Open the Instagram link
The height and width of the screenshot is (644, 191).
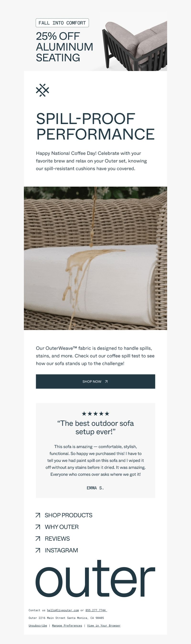click(61, 550)
